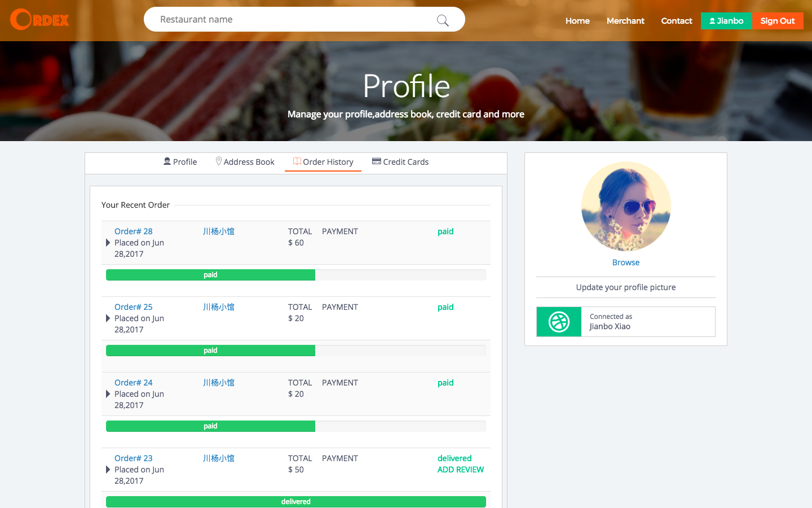The width and height of the screenshot is (812, 508).
Task: Click ADD REVIEW for Order# 23
Action: click(461, 470)
